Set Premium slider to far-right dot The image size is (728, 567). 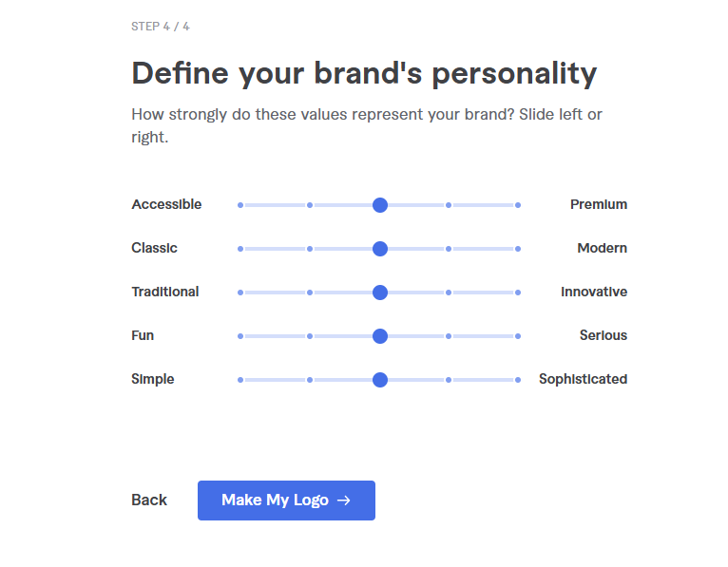point(518,205)
